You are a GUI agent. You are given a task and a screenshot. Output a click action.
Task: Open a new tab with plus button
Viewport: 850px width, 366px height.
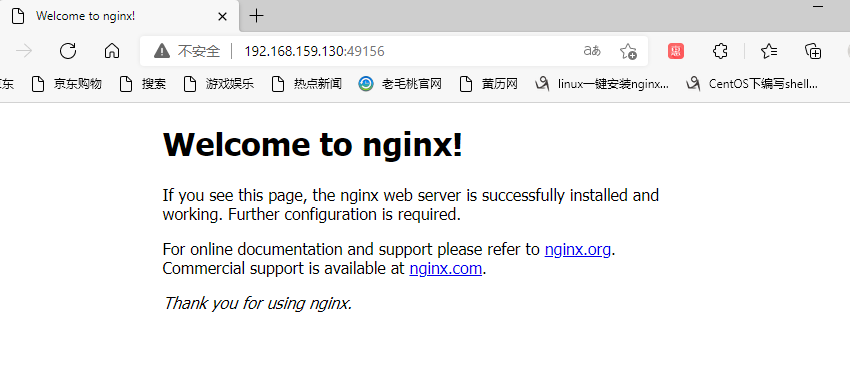[x=256, y=16]
